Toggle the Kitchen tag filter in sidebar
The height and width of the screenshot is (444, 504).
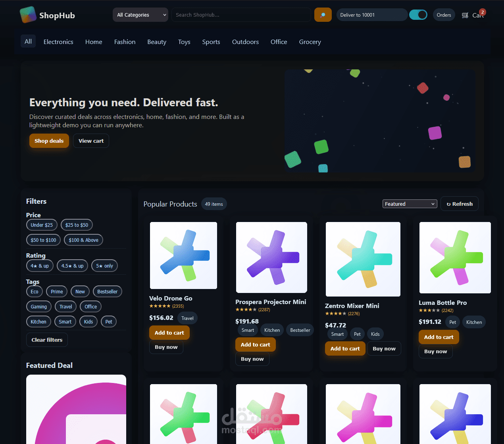pos(38,322)
